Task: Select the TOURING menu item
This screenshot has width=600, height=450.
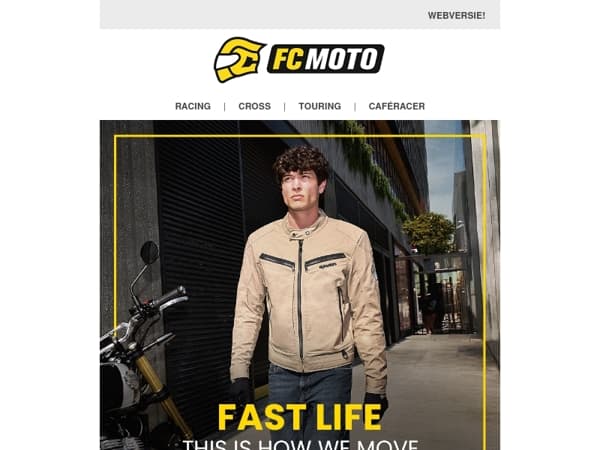Action: click(x=320, y=106)
